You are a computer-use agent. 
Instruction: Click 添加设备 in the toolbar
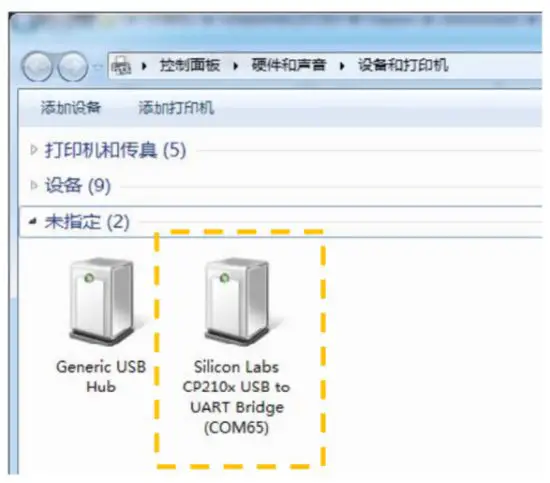coord(71,107)
